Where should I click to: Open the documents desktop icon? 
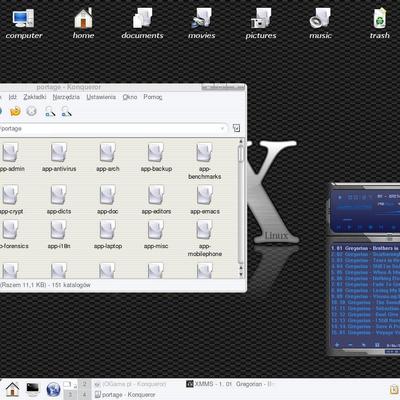click(142, 23)
